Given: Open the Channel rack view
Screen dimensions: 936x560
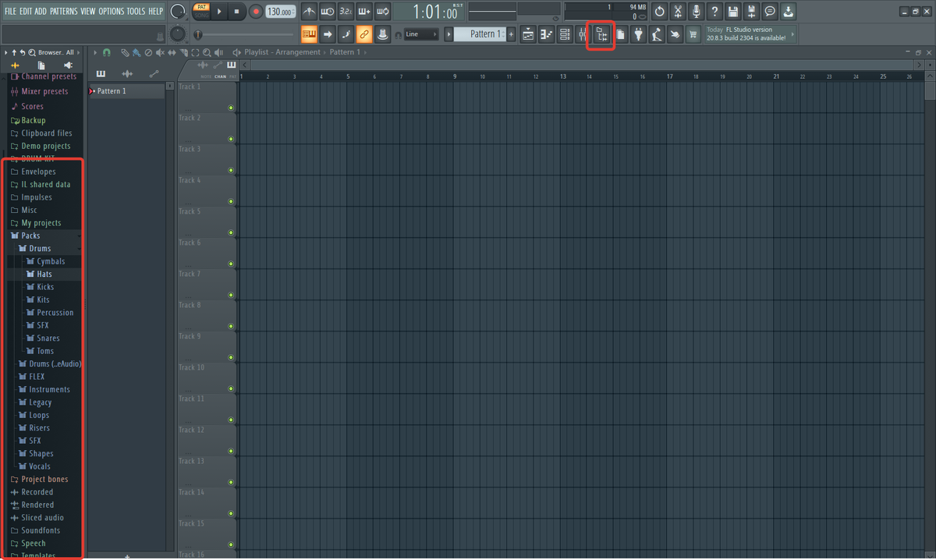Looking at the screenshot, I should (x=565, y=34).
